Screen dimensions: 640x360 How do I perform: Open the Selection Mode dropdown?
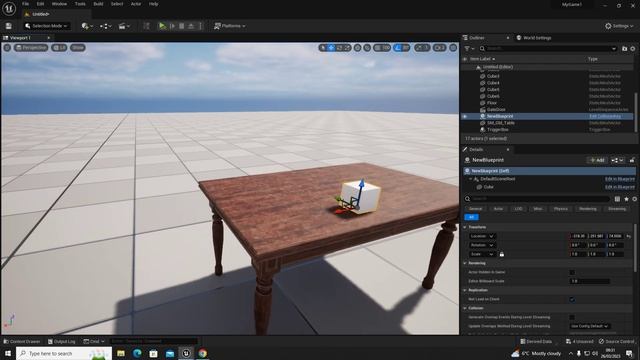coord(46,26)
